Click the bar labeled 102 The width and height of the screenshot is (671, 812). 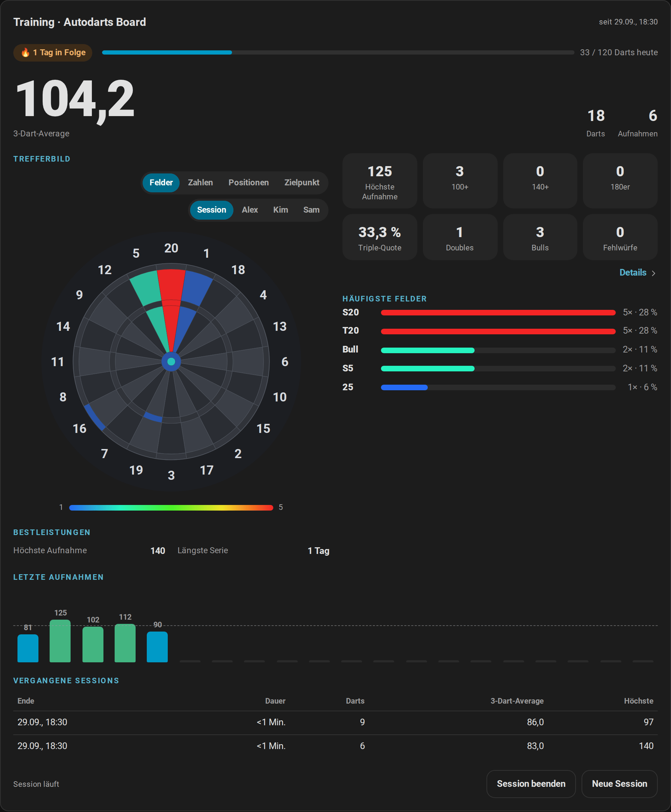click(93, 644)
